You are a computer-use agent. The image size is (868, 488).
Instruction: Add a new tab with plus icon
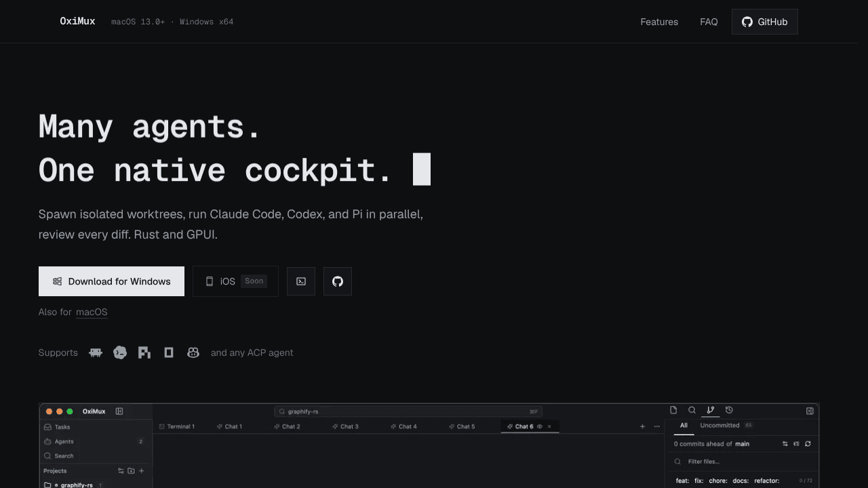pos(642,426)
